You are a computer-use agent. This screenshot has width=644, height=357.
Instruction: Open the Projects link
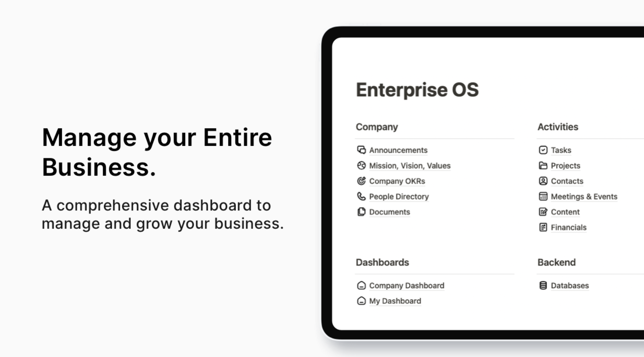pos(565,166)
